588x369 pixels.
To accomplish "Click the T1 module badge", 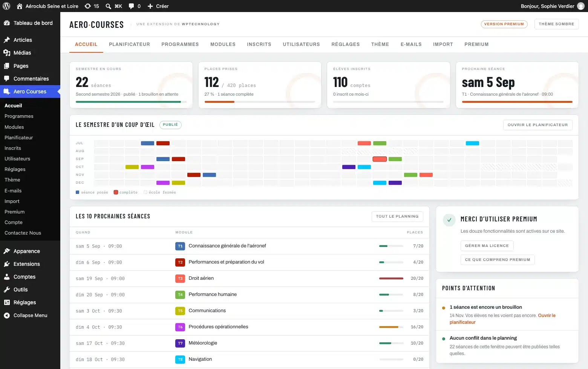I will pyautogui.click(x=180, y=246).
